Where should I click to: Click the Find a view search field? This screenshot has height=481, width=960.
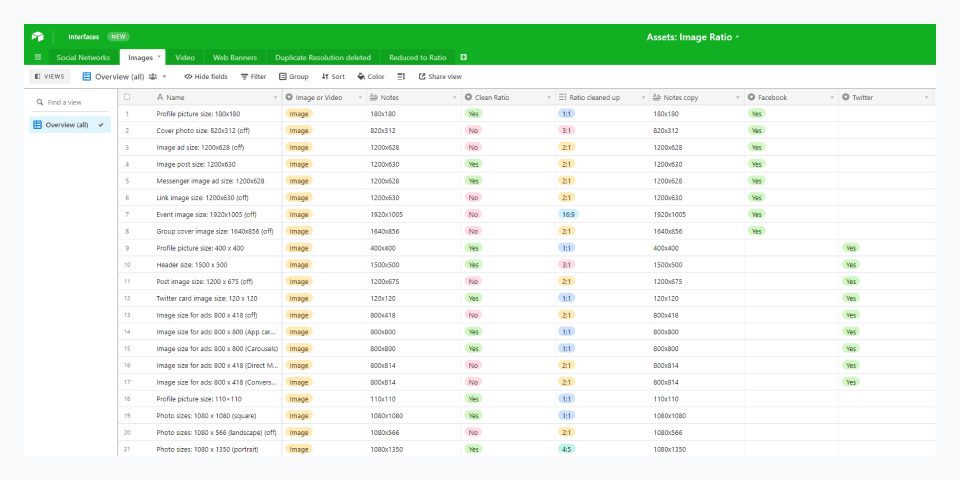click(70, 102)
